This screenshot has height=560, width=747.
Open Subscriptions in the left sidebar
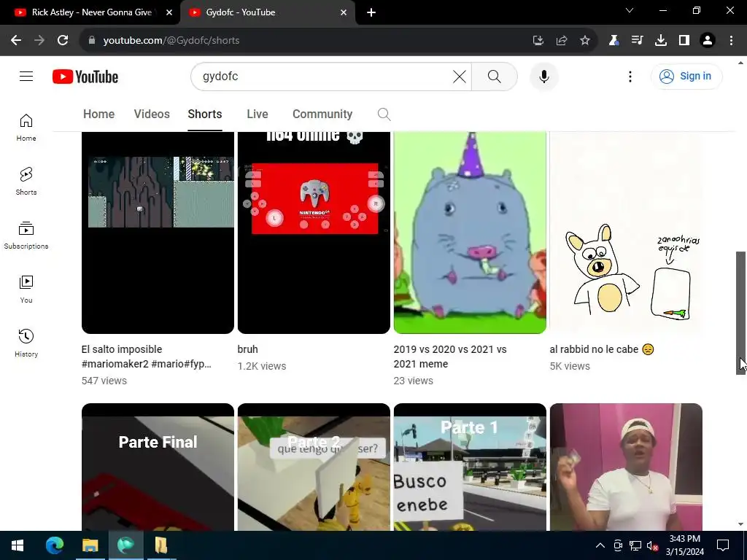(26, 236)
